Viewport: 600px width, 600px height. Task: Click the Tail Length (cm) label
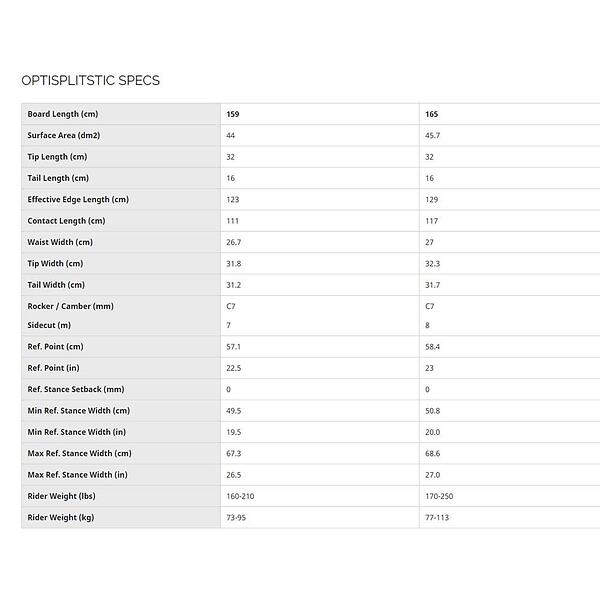(58, 178)
